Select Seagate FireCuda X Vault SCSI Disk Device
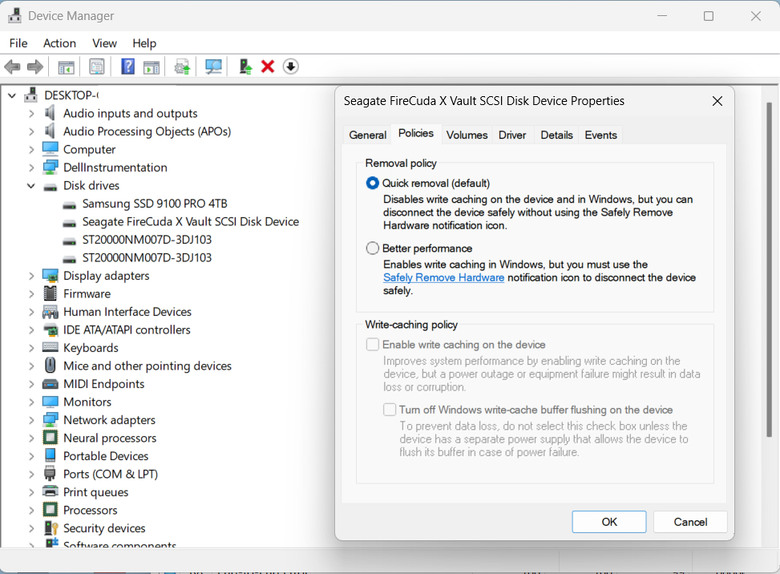The height and width of the screenshot is (574, 780). pos(191,221)
